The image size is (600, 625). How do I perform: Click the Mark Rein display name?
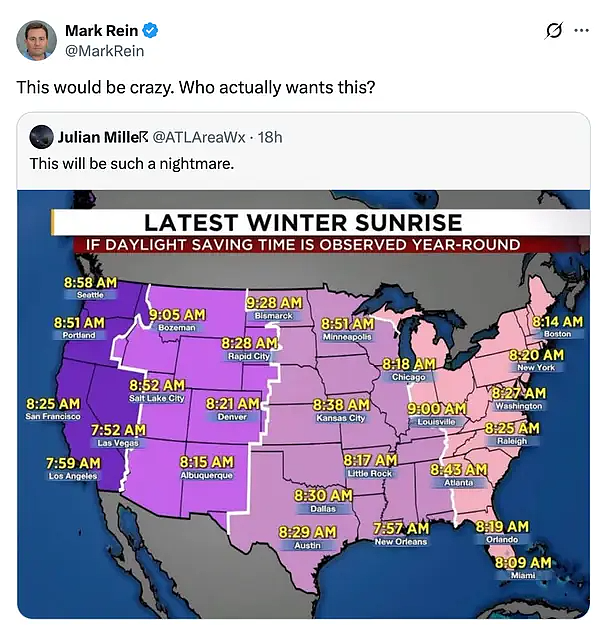[x=101, y=31]
